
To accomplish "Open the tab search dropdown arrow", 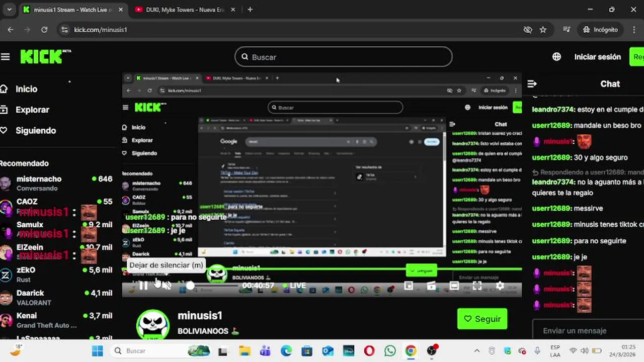I will click(x=9, y=10).
